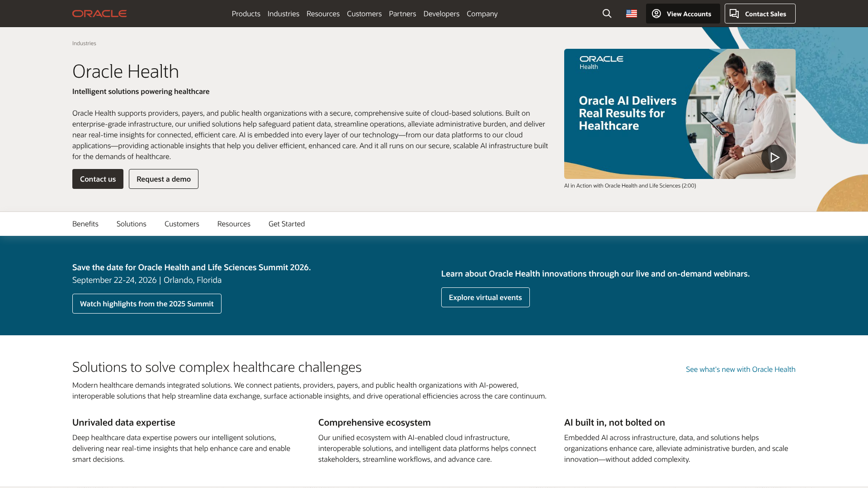Screen dimensions: 868x488
Task: Select Developers from the top navigation
Action: coord(441,14)
